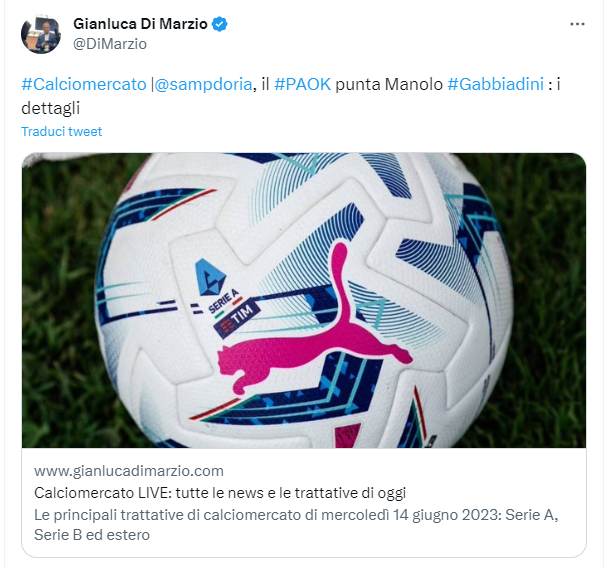This screenshot has width=610, height=568.
Task: Click the Serie A TIM logo in image
Action: click(x=228, y=298)
